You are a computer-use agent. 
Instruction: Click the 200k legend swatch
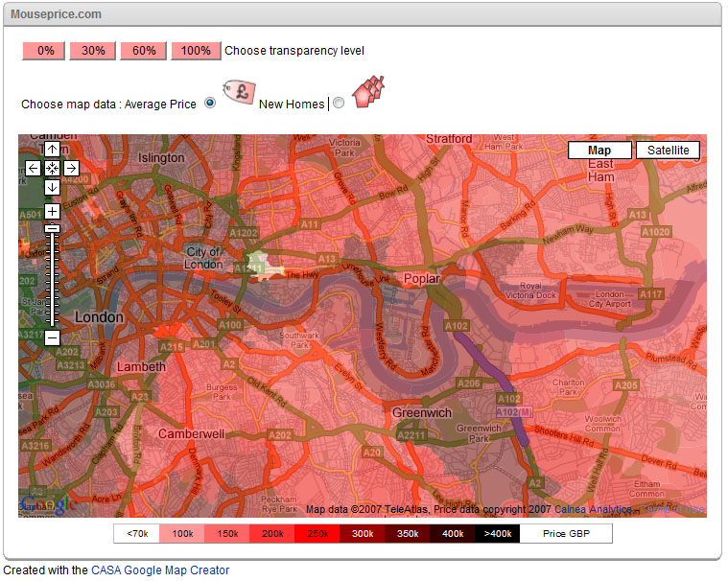[x=272, y=534]
